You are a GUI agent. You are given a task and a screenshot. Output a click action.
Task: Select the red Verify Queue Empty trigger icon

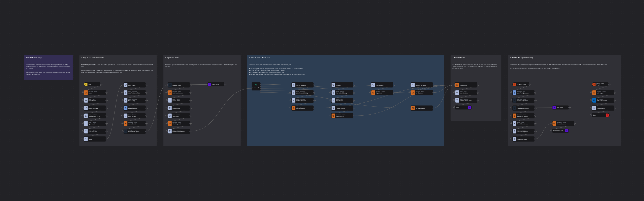pyautogui.click(x=594, y=84)
